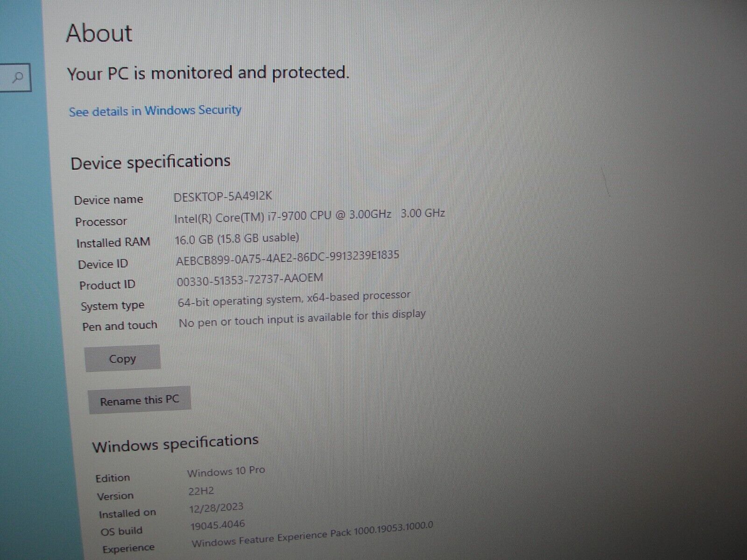This screenshot has width=747, height=560.
Task: Select the Device specifications heading
Action: (150, 162)
